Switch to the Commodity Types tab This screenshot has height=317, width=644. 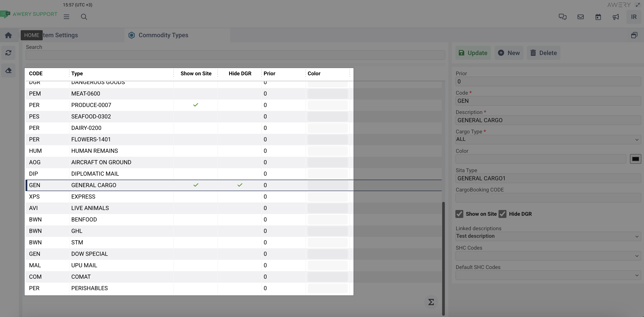coord(163,35)
